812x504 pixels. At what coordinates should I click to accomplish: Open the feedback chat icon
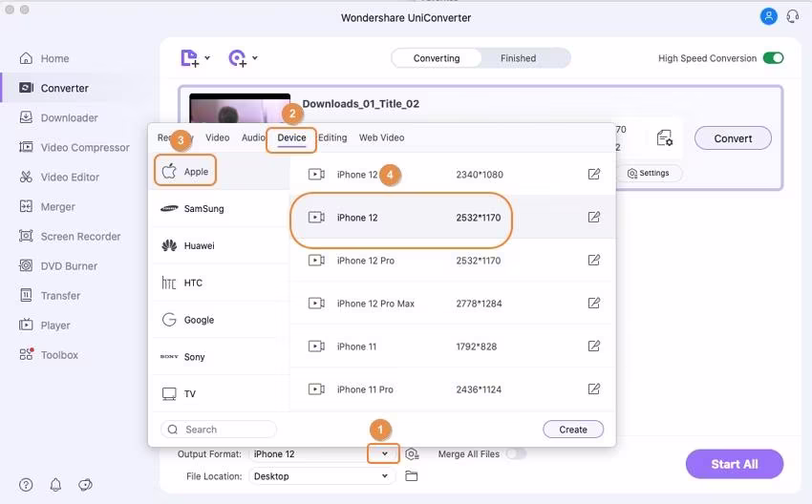coord(85,485)
